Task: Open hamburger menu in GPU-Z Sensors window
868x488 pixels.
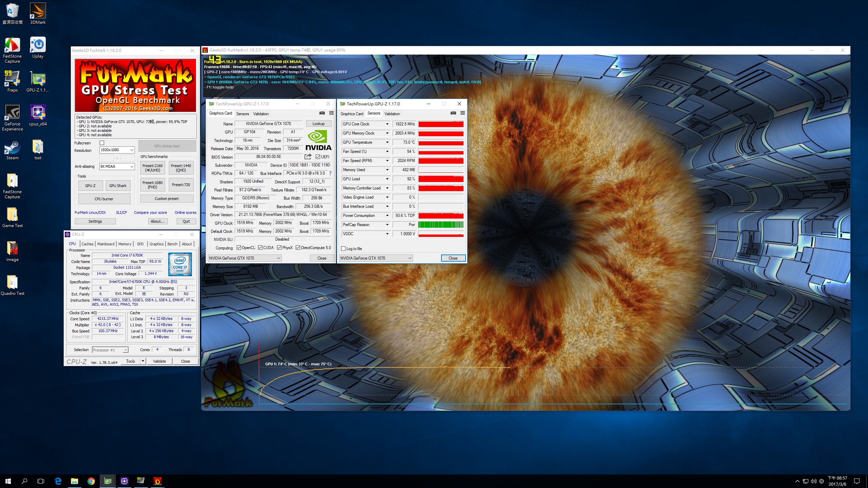Action: click(462, 113)
